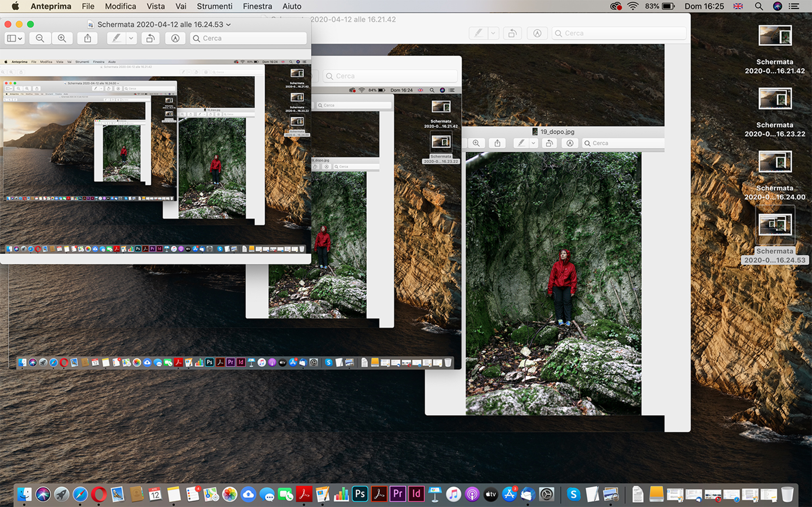Image resolution: width=812 pixels, height=507 pixels.
Task: Open the Strumenti menu
Action: pos(214,6)
